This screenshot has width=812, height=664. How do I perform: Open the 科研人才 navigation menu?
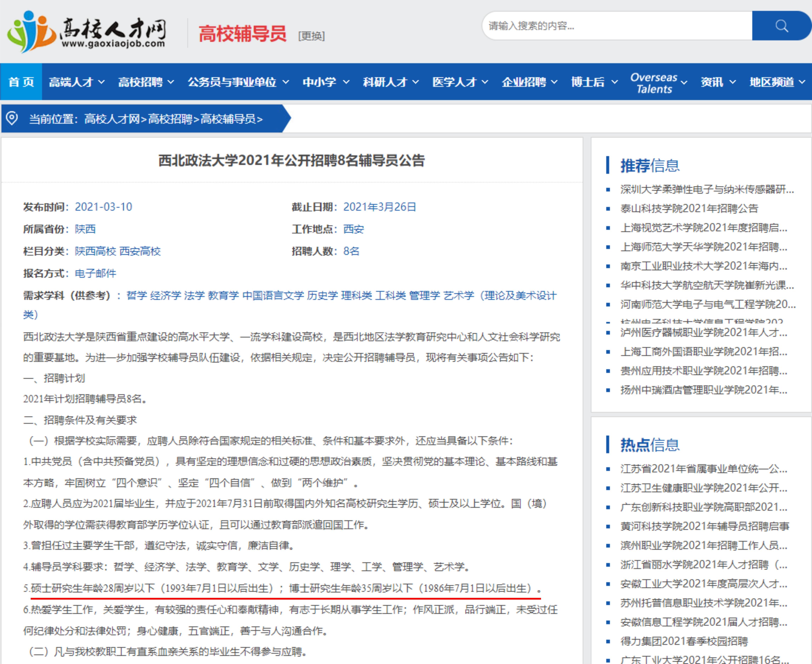[x=391, y=82]
